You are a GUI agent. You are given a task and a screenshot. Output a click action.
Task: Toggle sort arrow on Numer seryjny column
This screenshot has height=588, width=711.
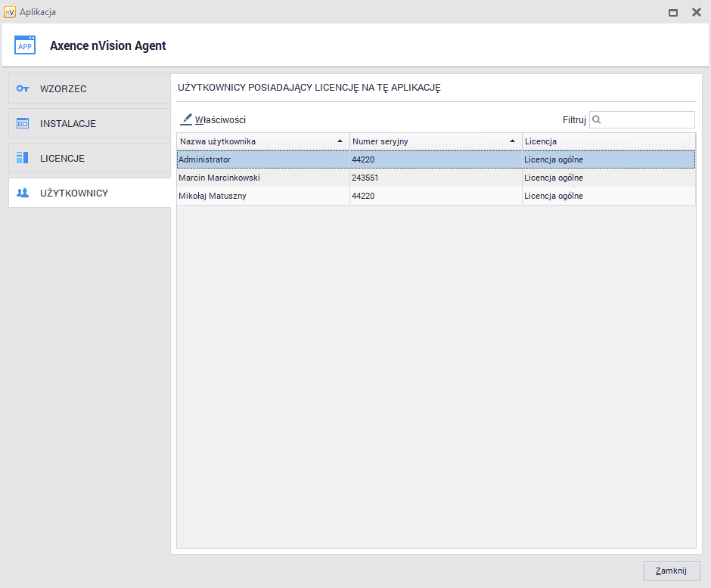click(513, 141)
